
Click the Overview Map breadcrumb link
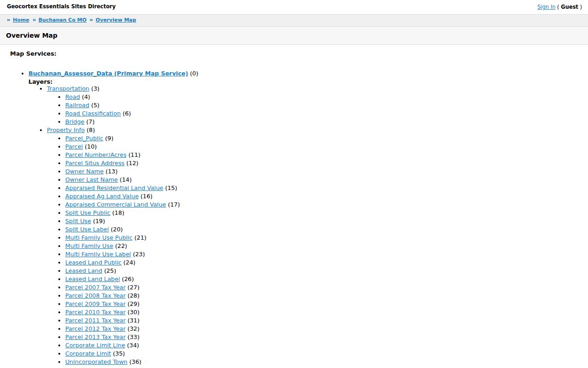click(116, 20)
